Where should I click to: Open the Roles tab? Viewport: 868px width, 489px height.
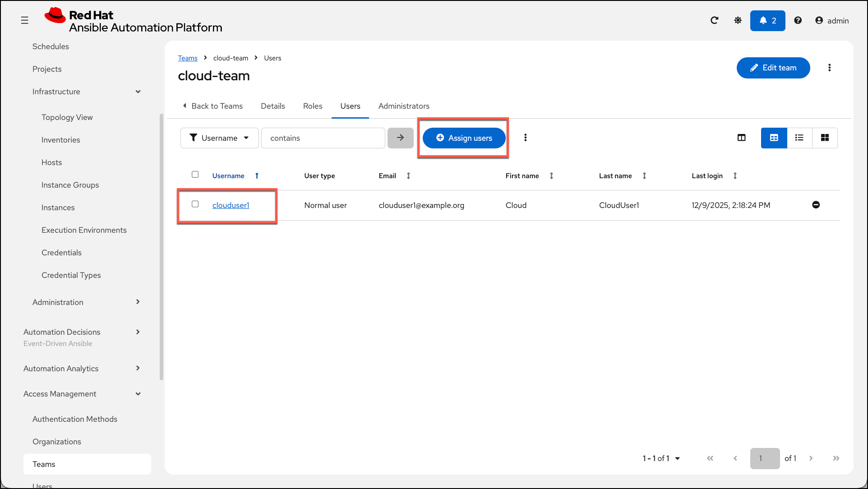click(x=313, y=106)
